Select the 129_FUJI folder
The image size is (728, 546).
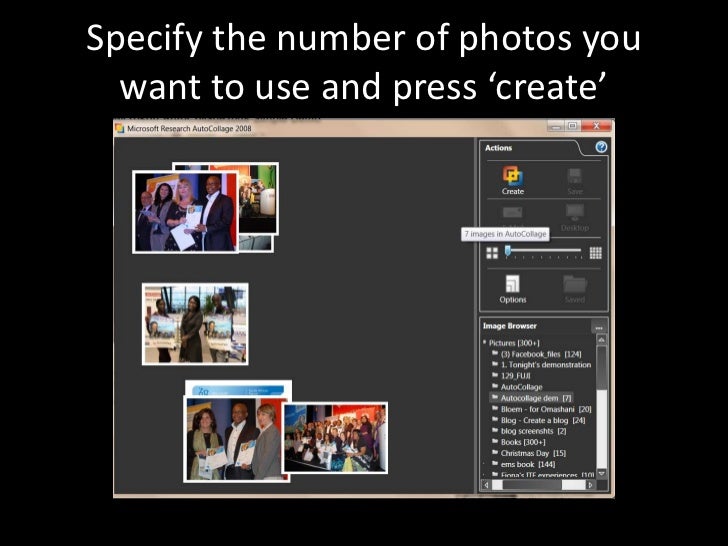click(511, 376)
